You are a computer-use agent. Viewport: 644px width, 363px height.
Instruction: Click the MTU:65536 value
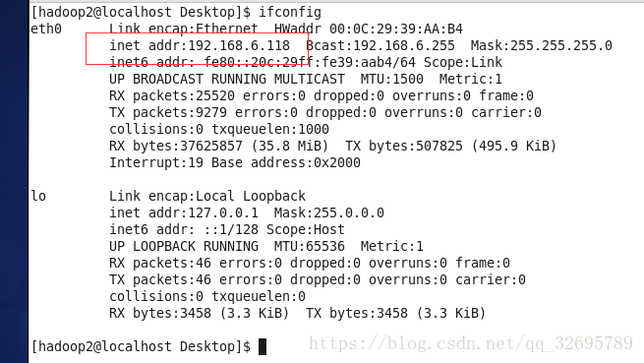coord(310,246)
